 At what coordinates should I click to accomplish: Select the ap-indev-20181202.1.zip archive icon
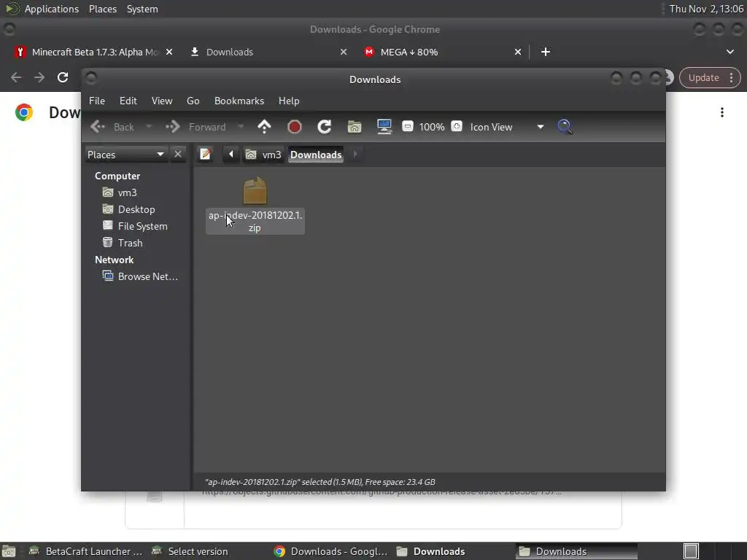[x=255, y=191]
